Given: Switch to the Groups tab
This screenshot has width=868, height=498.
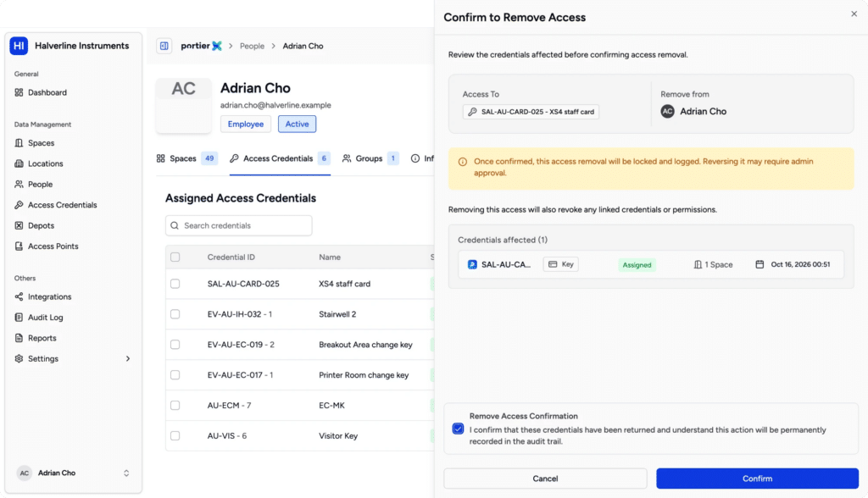Looking at the screenshot, I should tap(370, 159).
